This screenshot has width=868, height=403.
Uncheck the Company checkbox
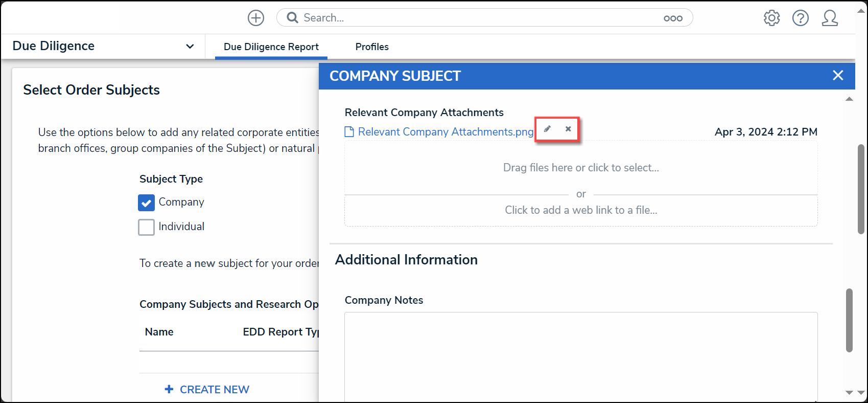[x=146, y=203]
